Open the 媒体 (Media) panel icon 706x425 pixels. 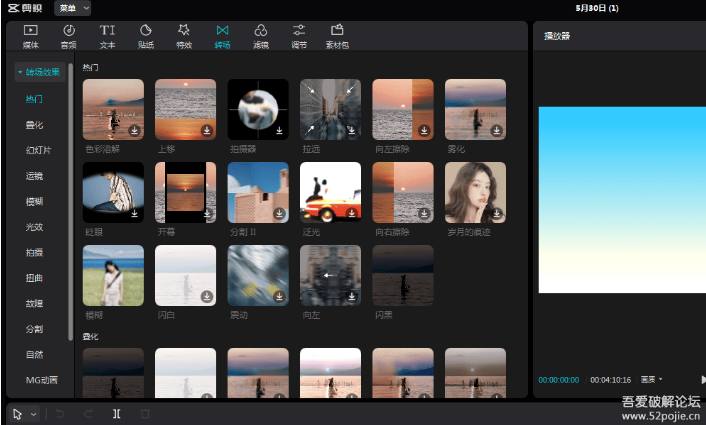click(30, 31)
